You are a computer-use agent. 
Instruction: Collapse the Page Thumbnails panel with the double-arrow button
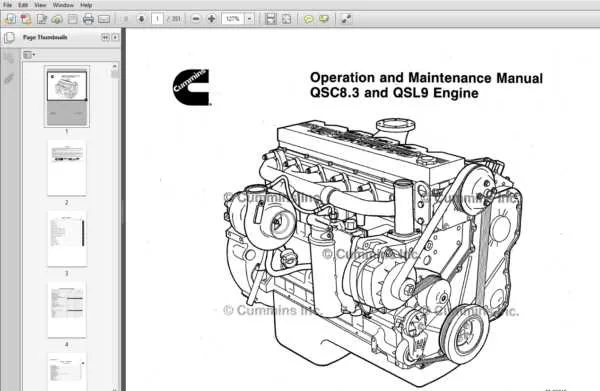[x=105, y=37]
